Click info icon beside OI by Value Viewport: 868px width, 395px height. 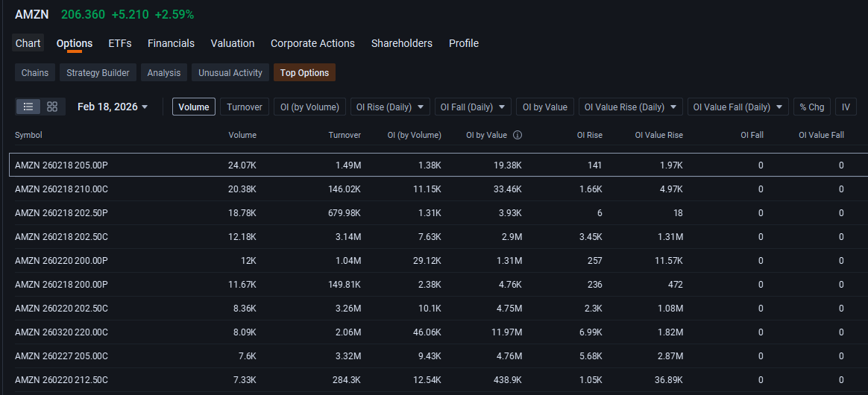(517, 135)
